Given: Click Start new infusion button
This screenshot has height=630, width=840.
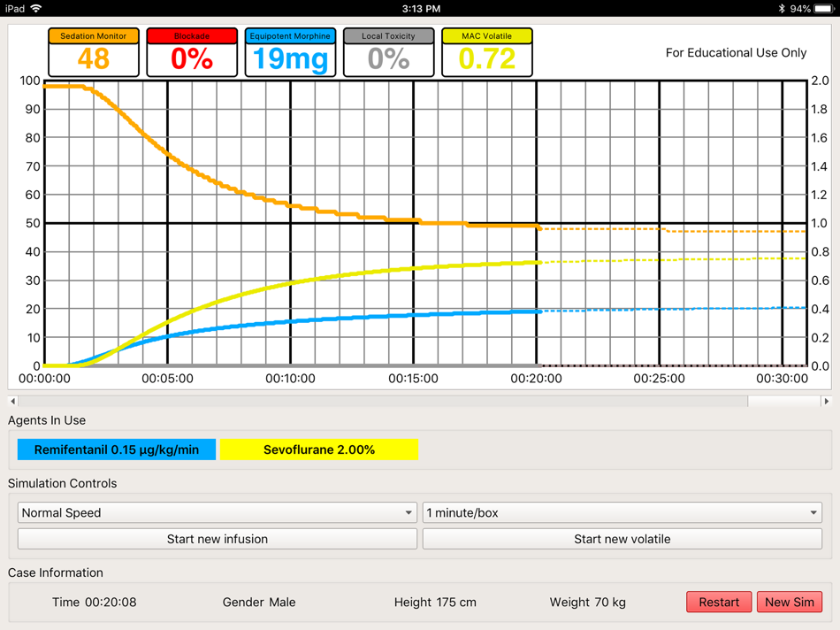Looking at the screenshot, I should (217, 539).
